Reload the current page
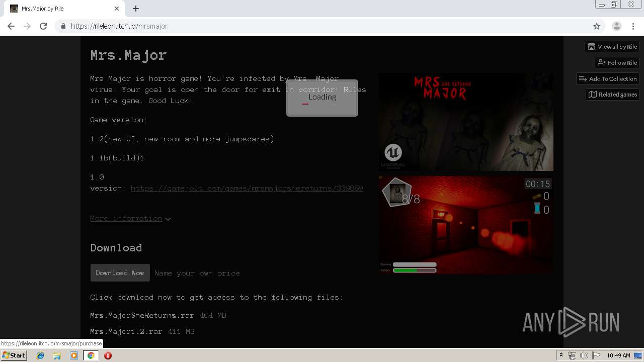Image resolution: width=644 pixels, height=362 pixels. [x=43, y=26]
